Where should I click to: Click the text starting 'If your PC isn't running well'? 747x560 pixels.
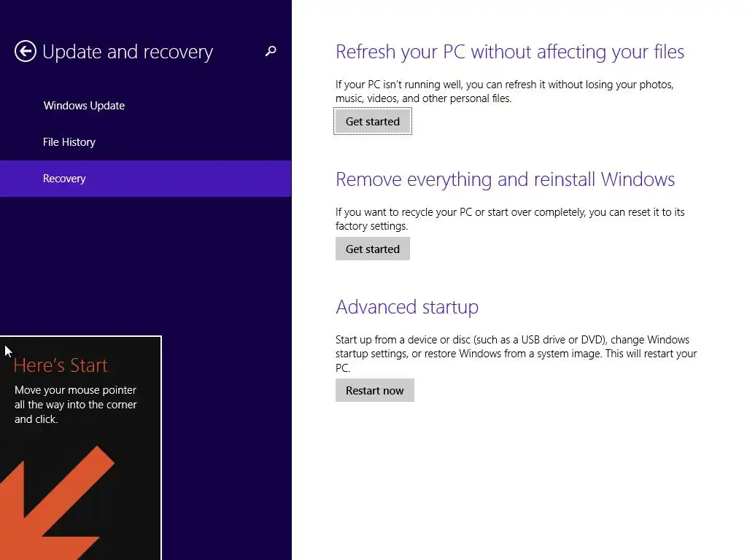point(505,91)
